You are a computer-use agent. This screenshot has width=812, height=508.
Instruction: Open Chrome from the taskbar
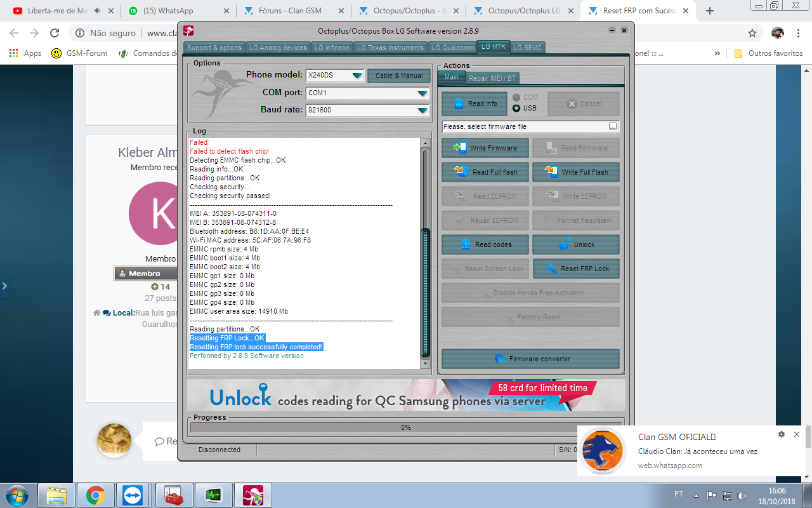pos(96,495)
